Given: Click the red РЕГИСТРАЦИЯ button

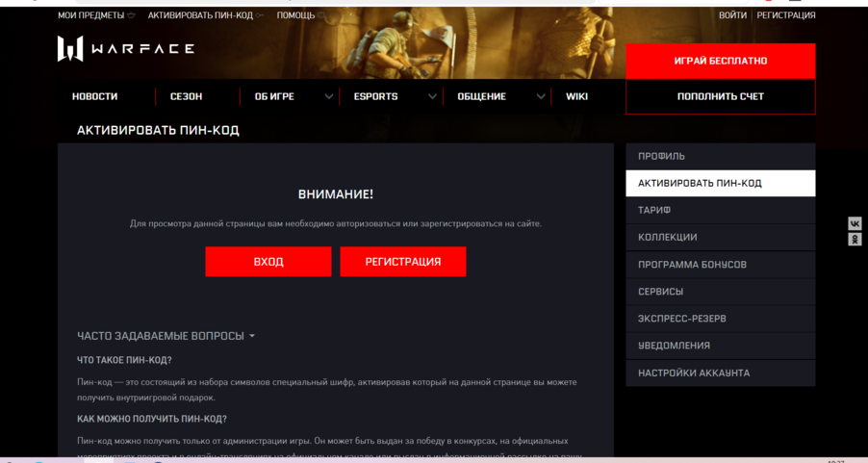Looking at the screenshot, I should click(403, 262).
